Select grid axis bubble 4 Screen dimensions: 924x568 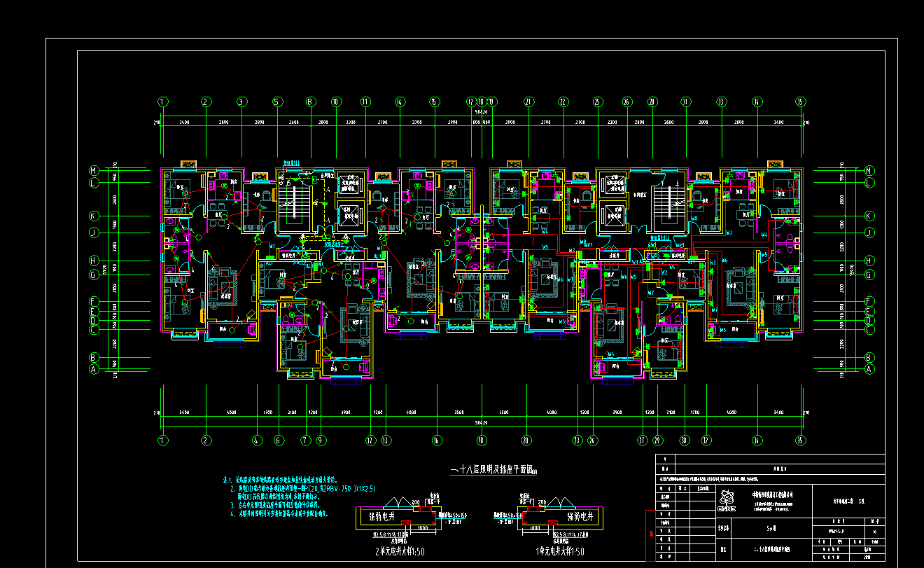click(x=258, y=441)
